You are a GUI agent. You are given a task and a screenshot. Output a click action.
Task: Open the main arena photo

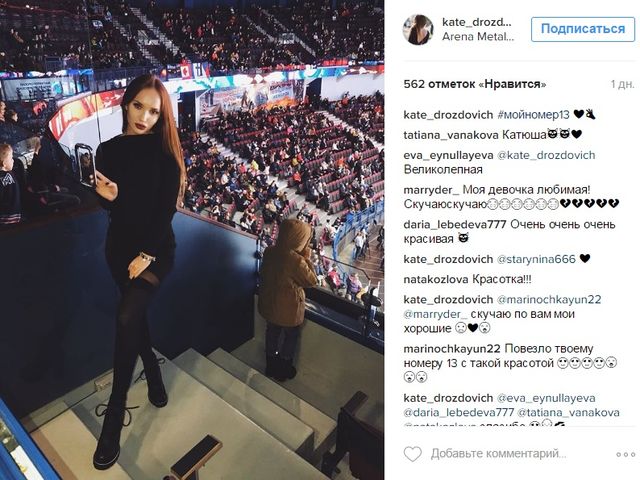192,240
